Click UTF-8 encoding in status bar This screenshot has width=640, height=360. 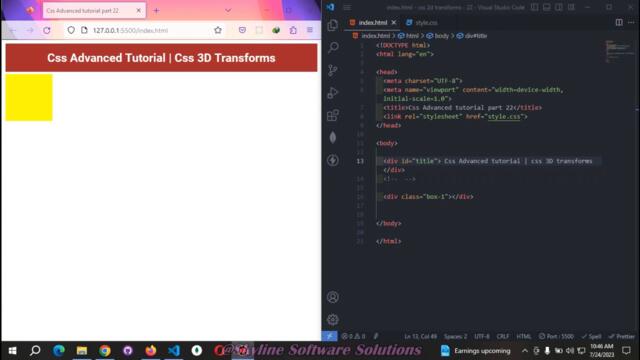pos(482,336)
